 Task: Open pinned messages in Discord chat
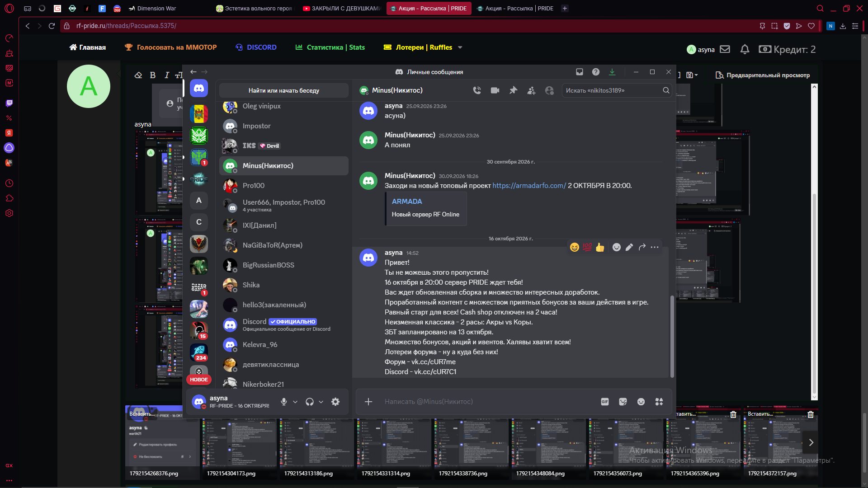513,90
